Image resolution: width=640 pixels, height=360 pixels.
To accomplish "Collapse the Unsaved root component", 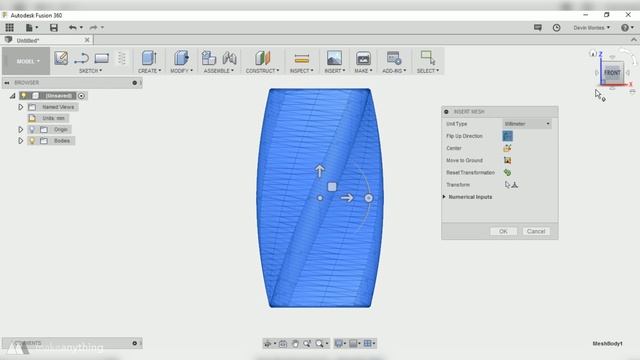I will pyautogui.click(x=13, y=96).
